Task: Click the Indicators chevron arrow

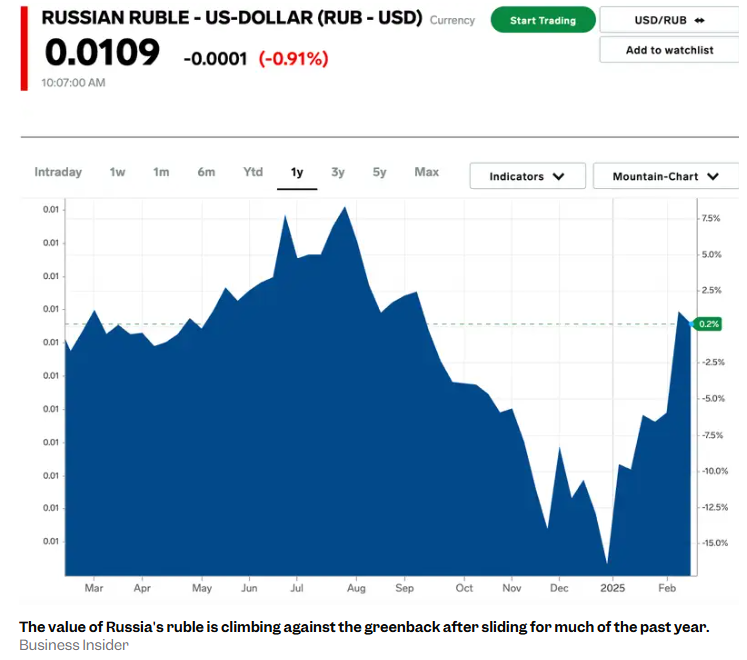Action: tap(558, 177)
